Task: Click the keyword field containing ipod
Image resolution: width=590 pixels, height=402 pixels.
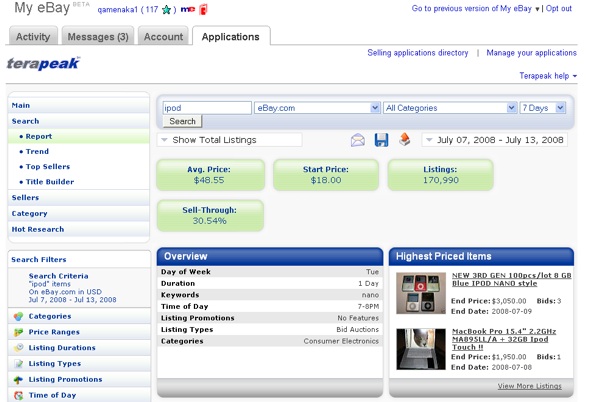Action: 207,108
